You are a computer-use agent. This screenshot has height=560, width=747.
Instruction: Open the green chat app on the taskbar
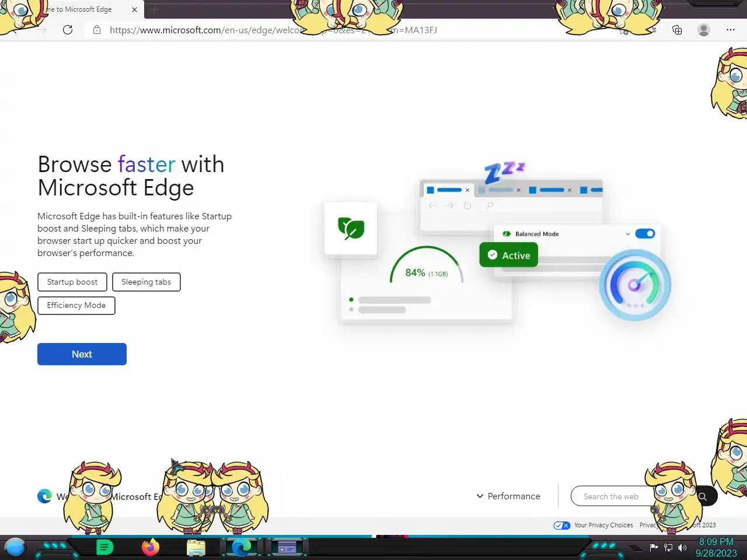(104, 547)
